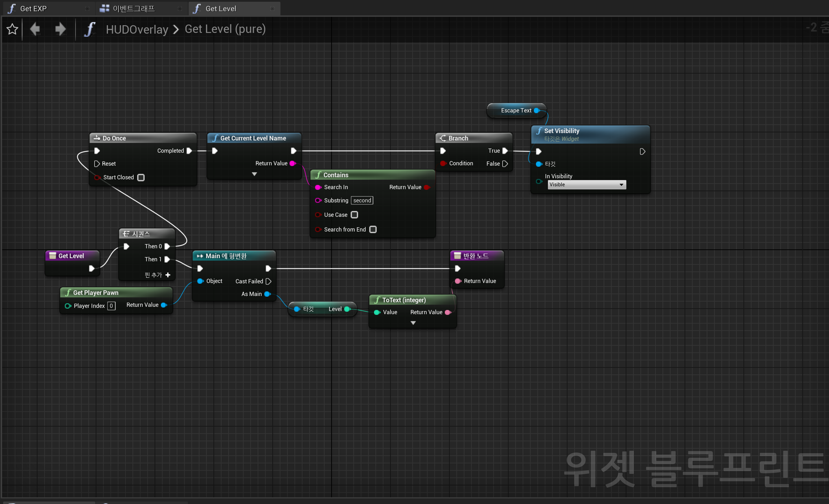Click the favorite star icon in the toolbar
This screenshot has width=829, height=504.
pos(12,29)
